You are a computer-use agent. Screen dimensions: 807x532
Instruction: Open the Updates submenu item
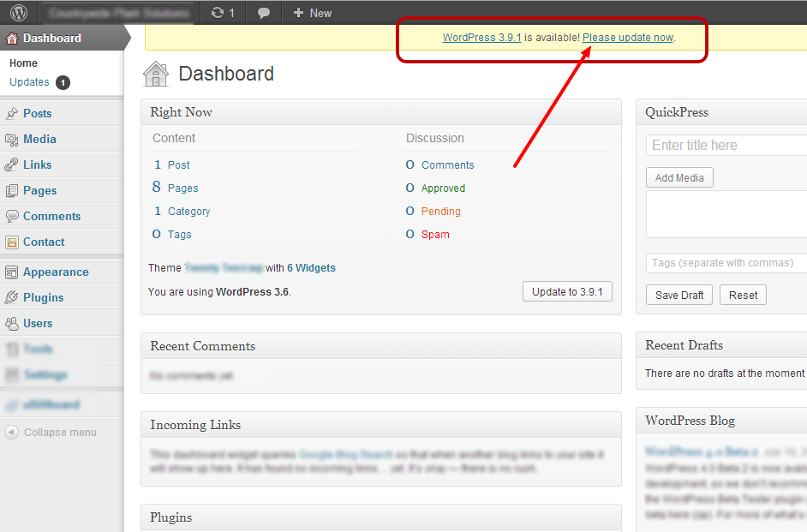point(29,81)
